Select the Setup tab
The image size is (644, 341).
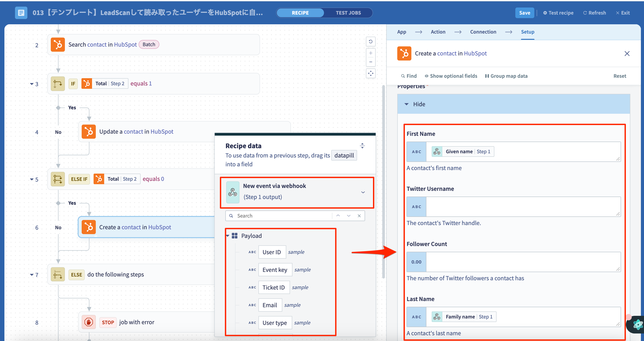pos(527,32)
